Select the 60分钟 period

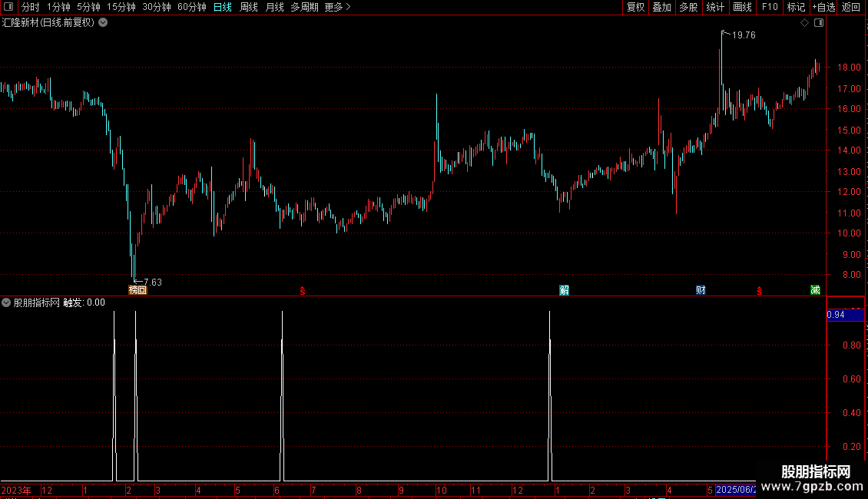192,7
